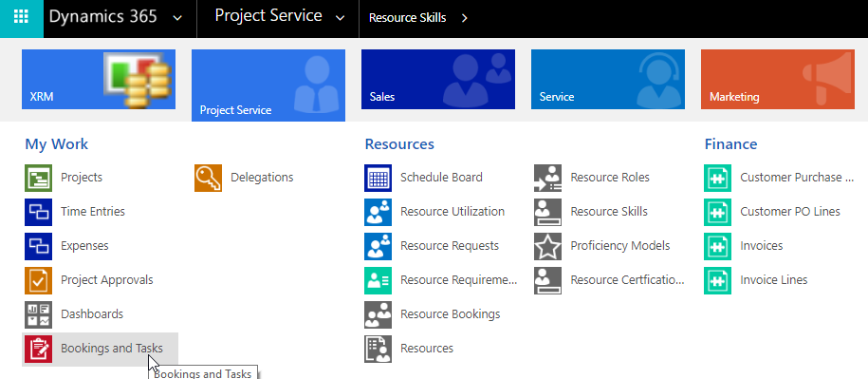Open the Resource Utilization link

(x=452, y=212)
